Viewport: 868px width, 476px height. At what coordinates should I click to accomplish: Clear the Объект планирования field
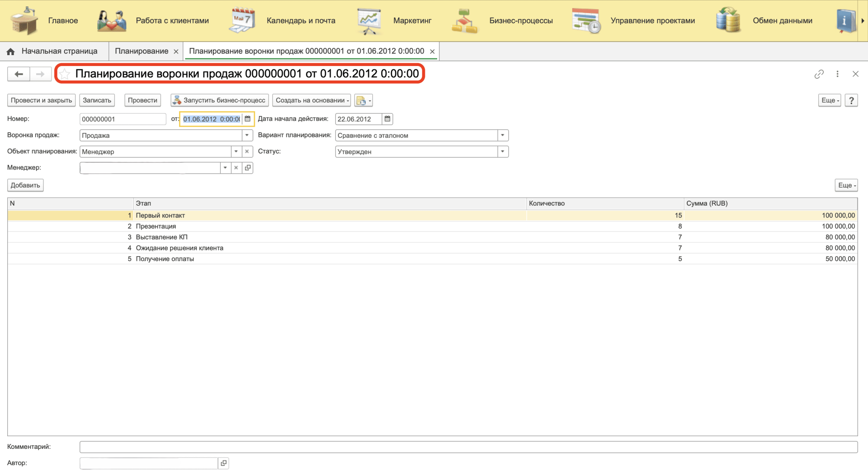click(x=247, y=151)
